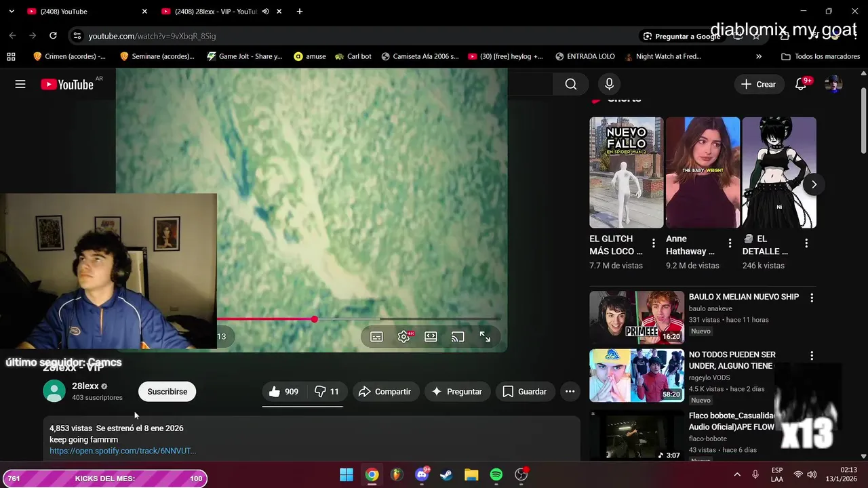Open the player settings gear
The width and height of the screenshot is (868, 488).
tap(404, 336)
